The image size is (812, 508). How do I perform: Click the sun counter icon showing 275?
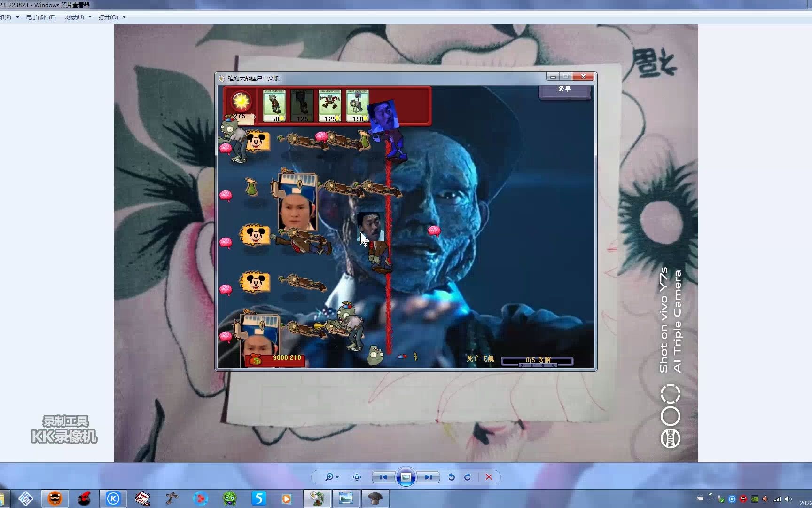click(241, 102)
